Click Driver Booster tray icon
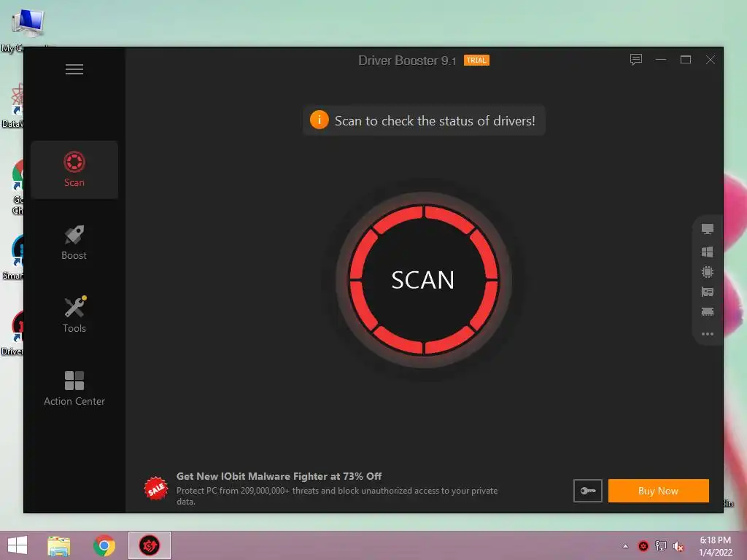Viewport: 747px width, 560px height. click(643, 546)
